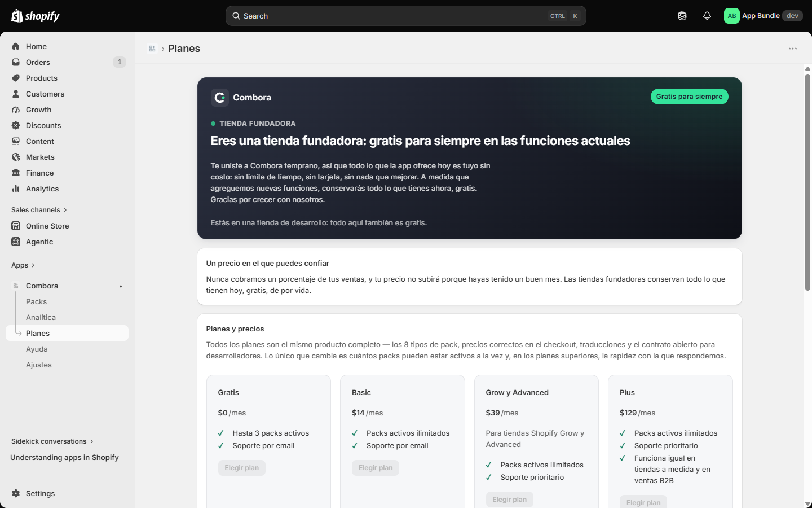
Task: Click the Growth icon in sidebar
Action: tap(16, 110)
